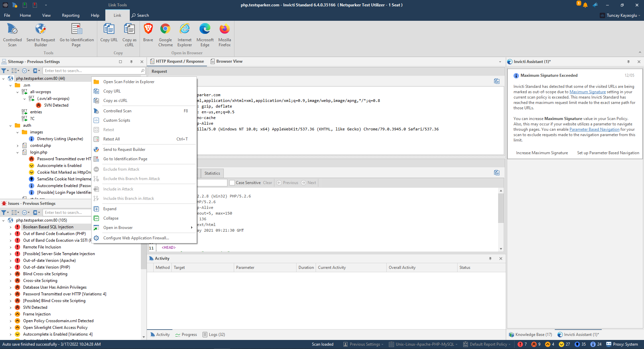Image resolution: width=644 pixels, height=349 pixels.
Task: Collapse php.testsparker.com:80 (44) sitemap root
Action: click(3, 79)
